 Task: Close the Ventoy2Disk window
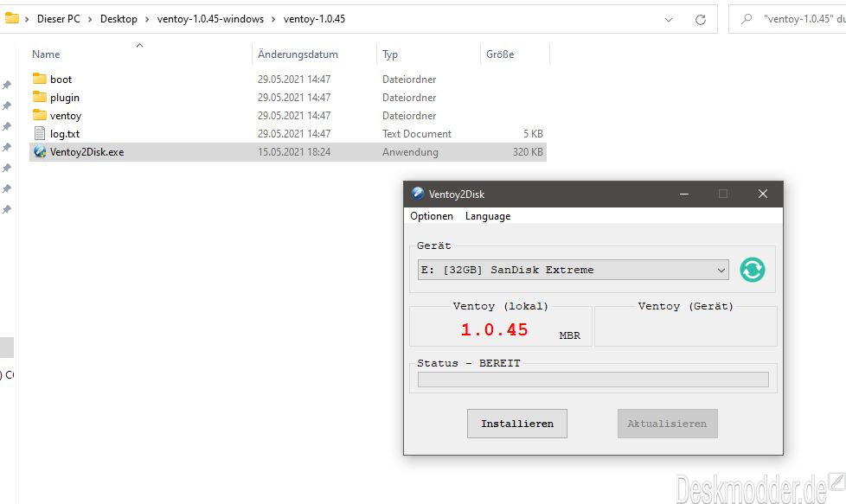click(x=762, y=194)
